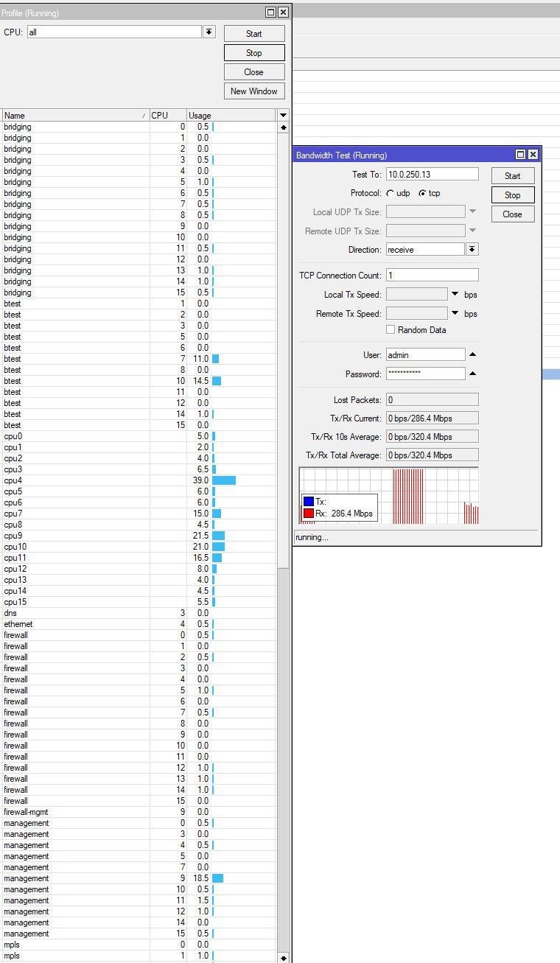Collapse the User field arrow
Viewport: 560px width, 963px height.
point(473,355)
